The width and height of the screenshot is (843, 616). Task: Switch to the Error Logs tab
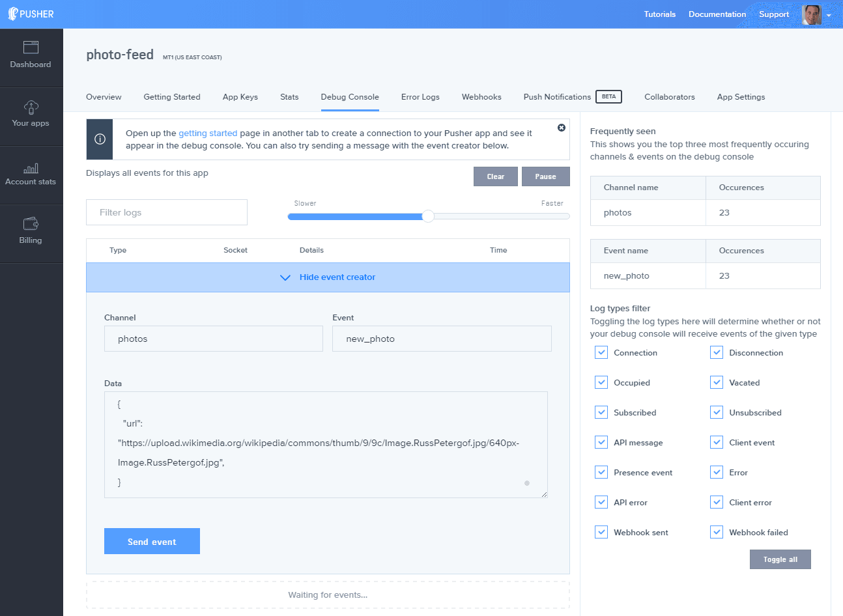click(x=420, y=97)
